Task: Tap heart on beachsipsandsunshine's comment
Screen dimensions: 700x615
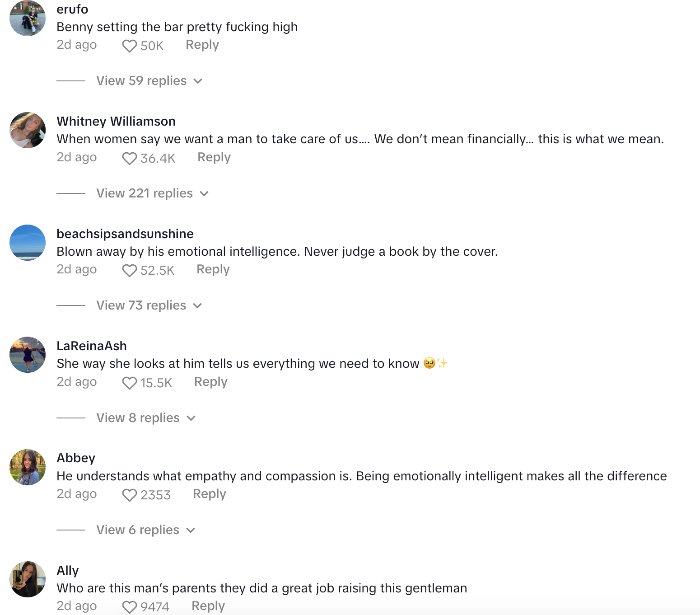Action: click(130, 271)
